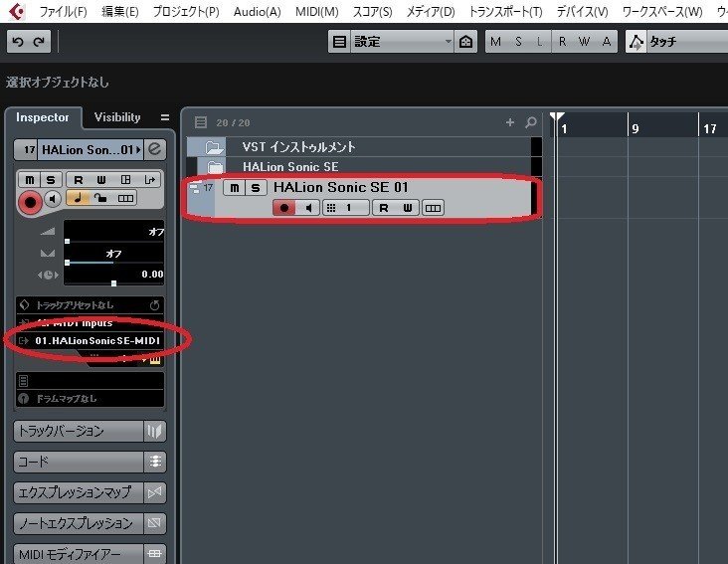The image size is (728, 564).
Task: Toggle the large record enable button in Inspector
Action: 30,202
